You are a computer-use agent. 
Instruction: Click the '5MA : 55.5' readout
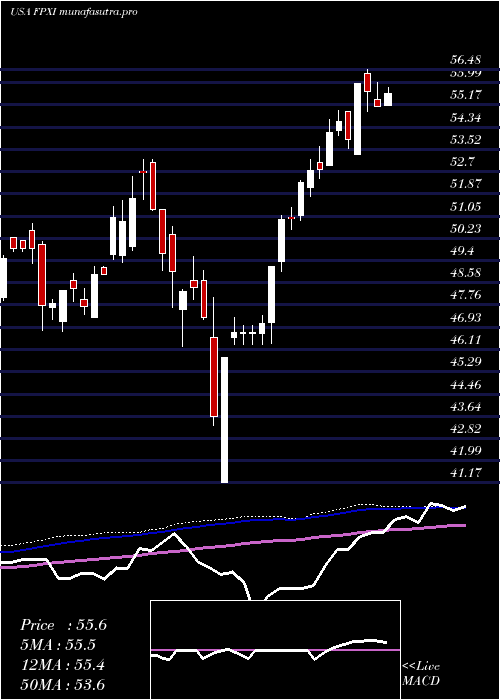[58, 645]
